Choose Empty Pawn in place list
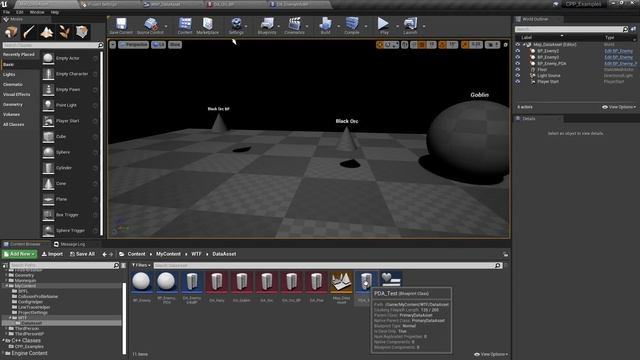The width and height of the screenshot is (640, 360). tap(70, 89)
